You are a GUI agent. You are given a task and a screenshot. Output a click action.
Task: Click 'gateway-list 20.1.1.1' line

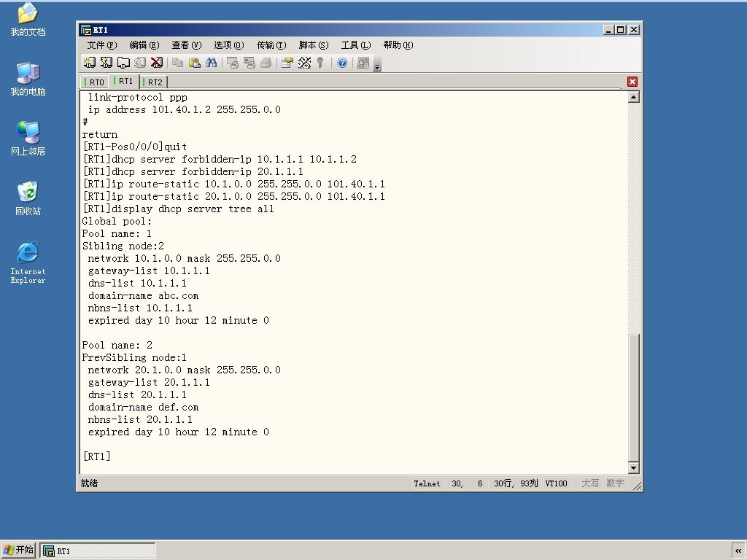[x=149, y=382]
